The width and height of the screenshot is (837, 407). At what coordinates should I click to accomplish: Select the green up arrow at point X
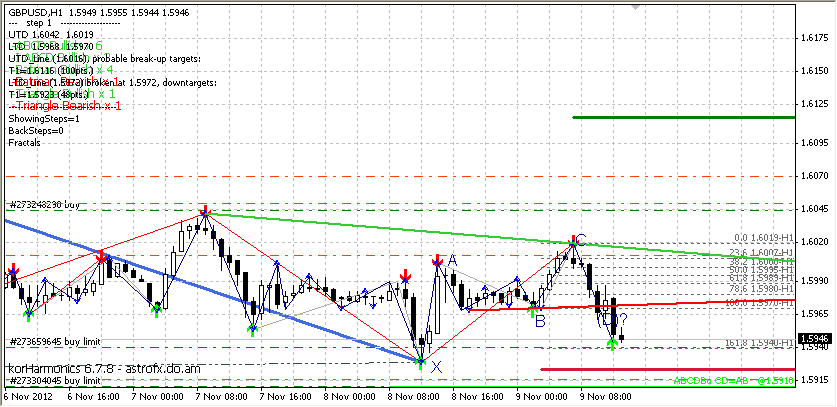pyautogui.click(x=421, y=360)
